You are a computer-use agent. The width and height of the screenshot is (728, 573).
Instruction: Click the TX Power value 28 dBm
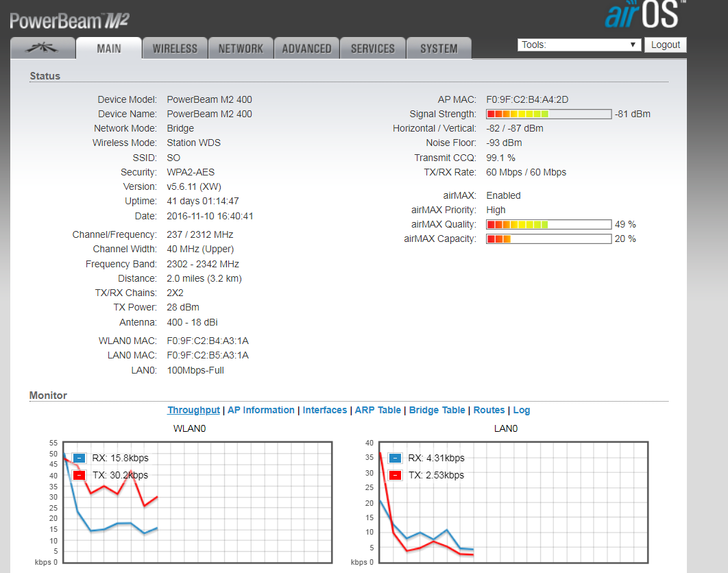(183, 307)
